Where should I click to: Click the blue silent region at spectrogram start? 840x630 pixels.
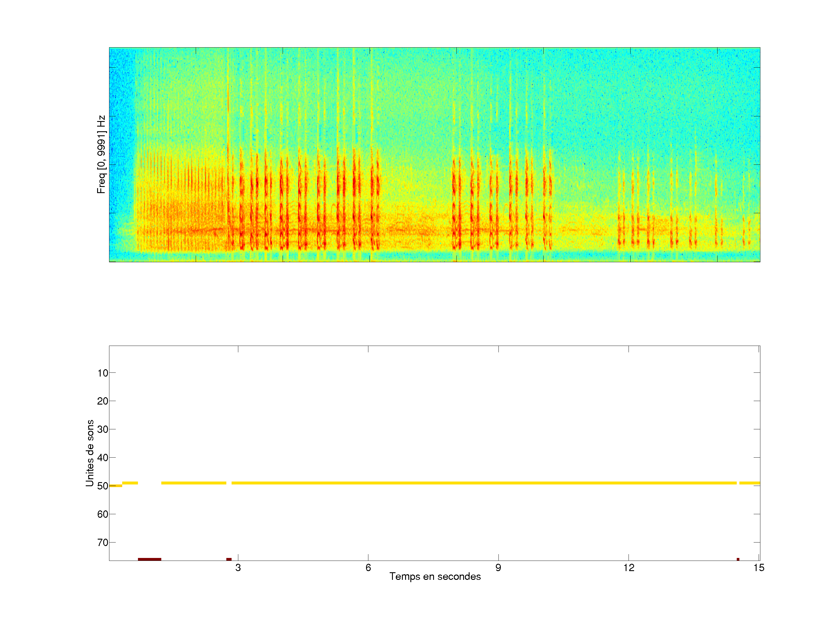point(122,144)
